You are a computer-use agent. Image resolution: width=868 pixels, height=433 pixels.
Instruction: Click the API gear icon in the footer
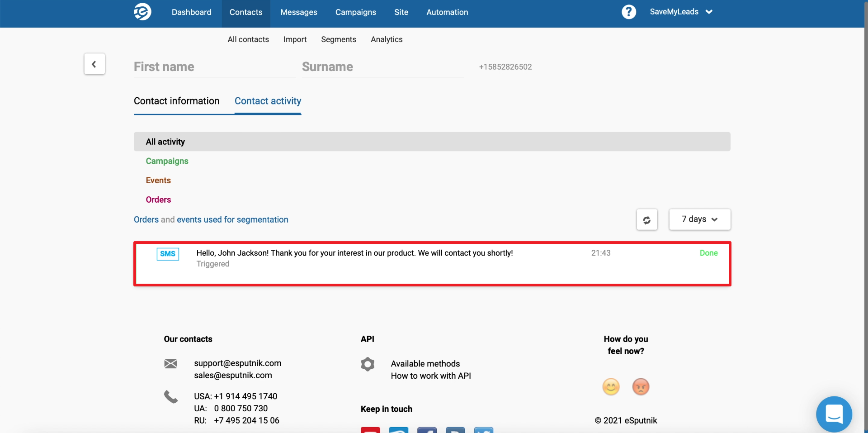tap(368, 364)
